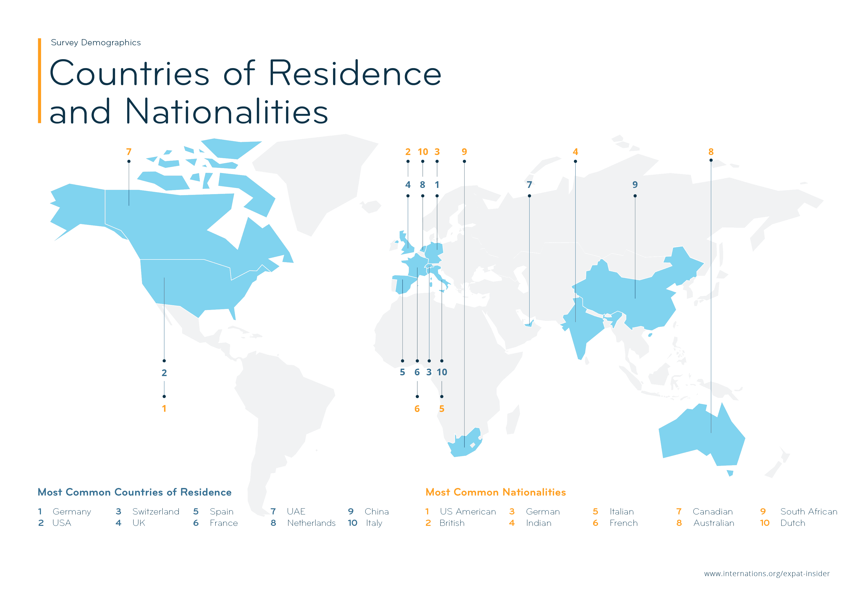Click the Netherlands legend entry
The height and width of the screenshot is (614, 868).
pos(311,523)
